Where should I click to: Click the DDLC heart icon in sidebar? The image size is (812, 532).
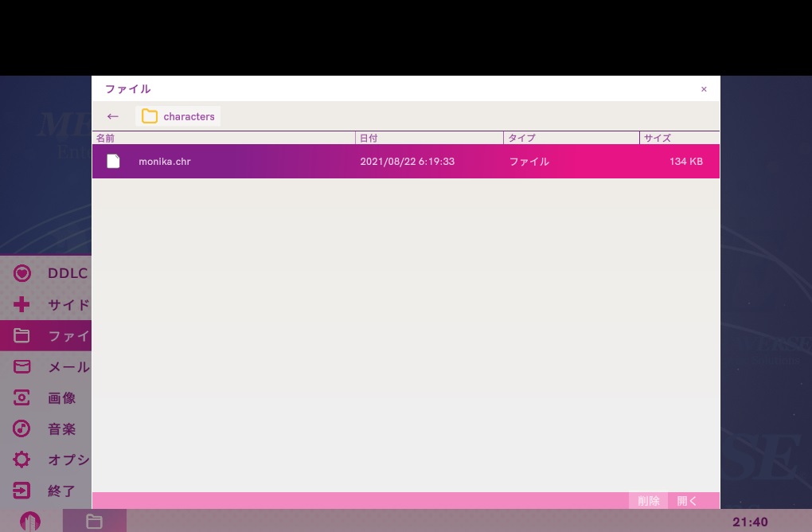22,273
